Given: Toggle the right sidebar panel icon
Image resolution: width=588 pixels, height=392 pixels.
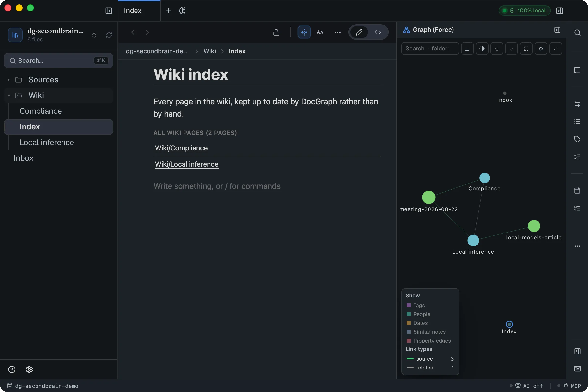Looking at the screenshot, I should [560, 11].
